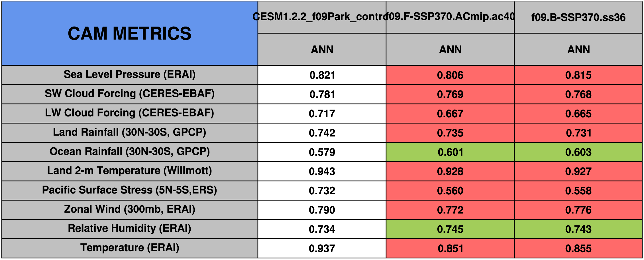Click the green cell showing 0.601
The image size is (644, 260).
(450, 152)
